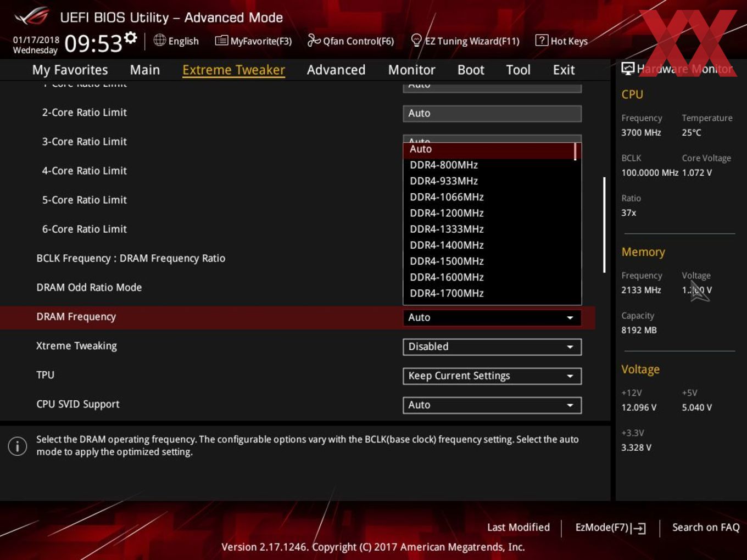Open Hot Keys question mark icon
Image resolution: width=747 pixels, height=560 pixels.
tap(541, 40)
